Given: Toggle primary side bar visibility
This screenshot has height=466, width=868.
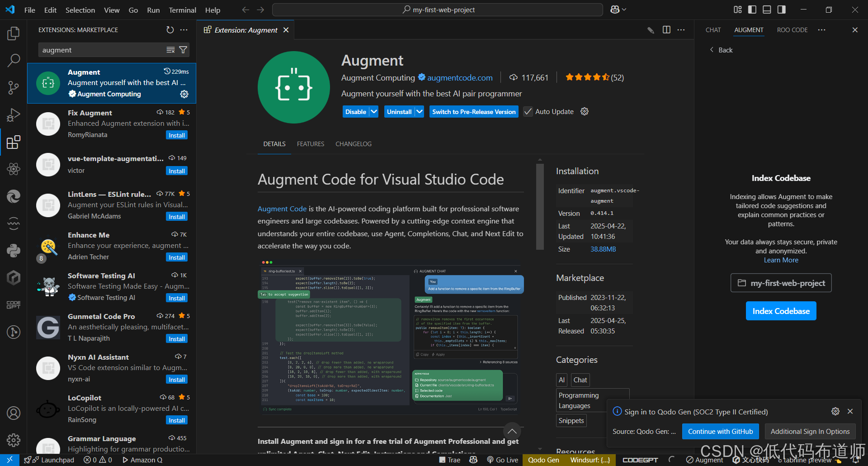Looking at the screenshot, I should [x=752, y=10].
